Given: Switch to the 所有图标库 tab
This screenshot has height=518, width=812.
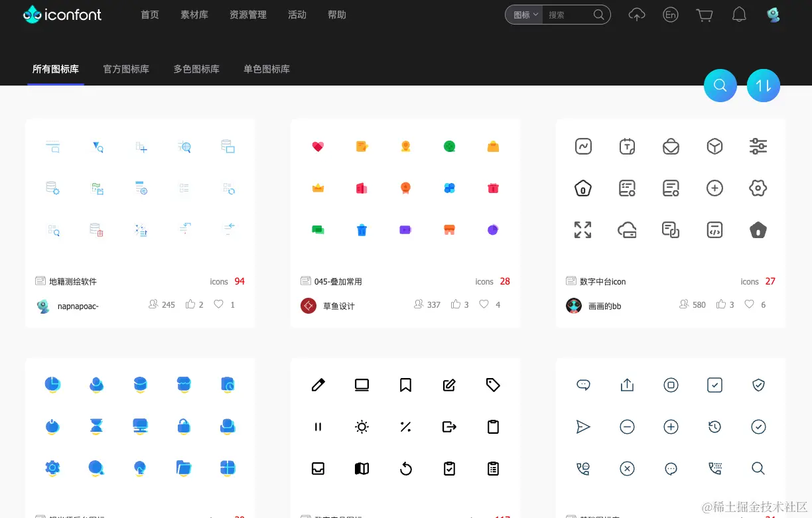Looking at the screenshot, I should click(x=56, y=69).
